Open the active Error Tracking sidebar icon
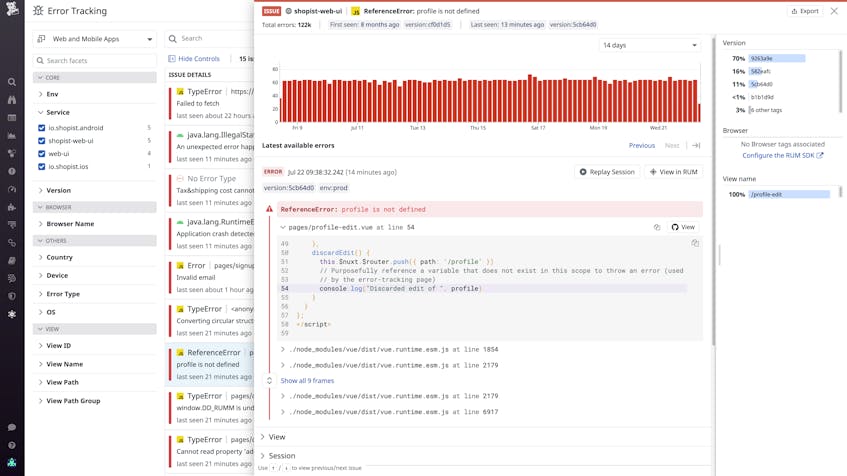Viewport: 847px width, 476px height. (12, 314)
